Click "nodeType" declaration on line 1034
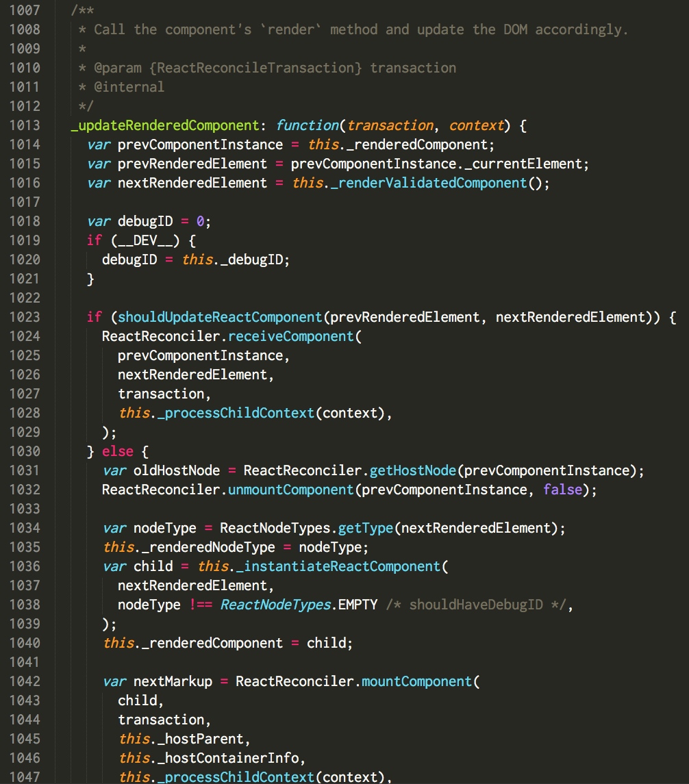 165,528
